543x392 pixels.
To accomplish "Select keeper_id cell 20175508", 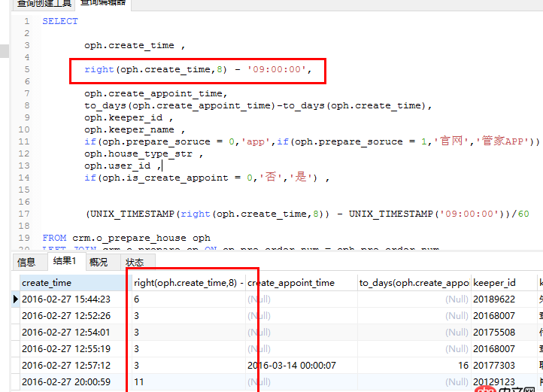I will point(504,332).
